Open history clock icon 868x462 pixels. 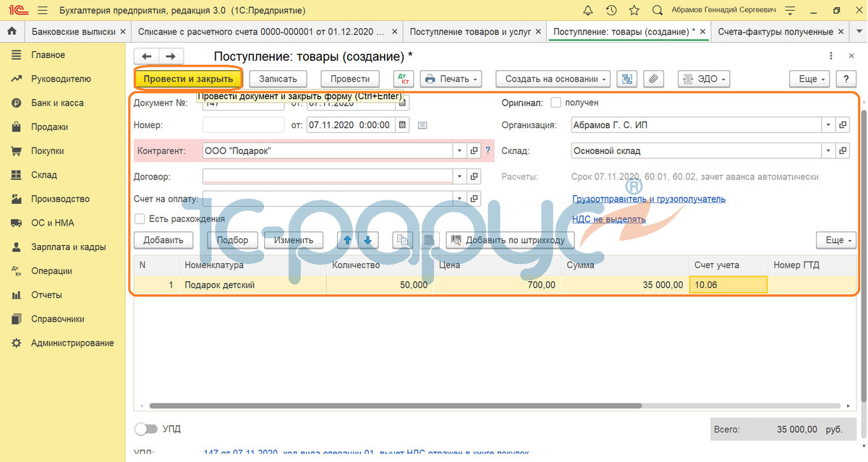(612, 11)
